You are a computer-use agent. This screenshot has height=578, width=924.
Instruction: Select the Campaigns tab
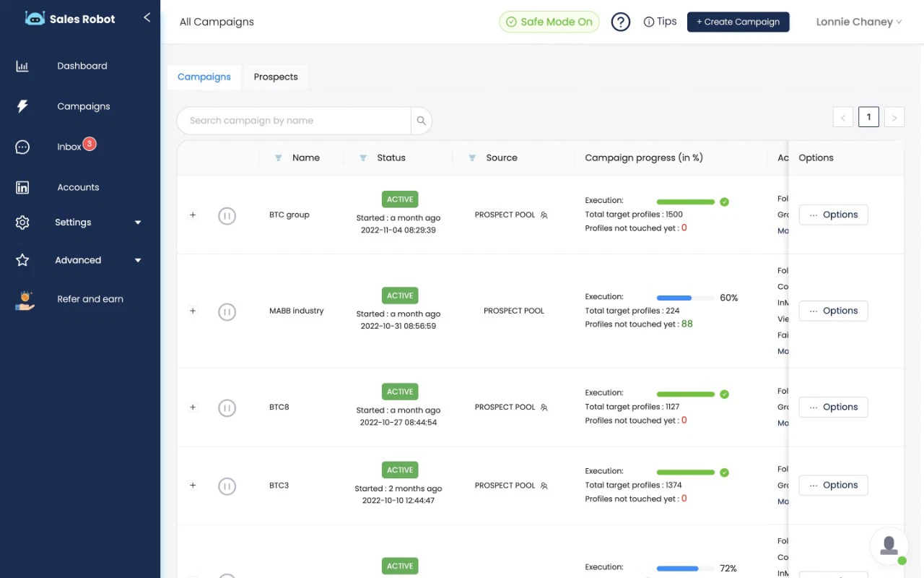(204, 77)
